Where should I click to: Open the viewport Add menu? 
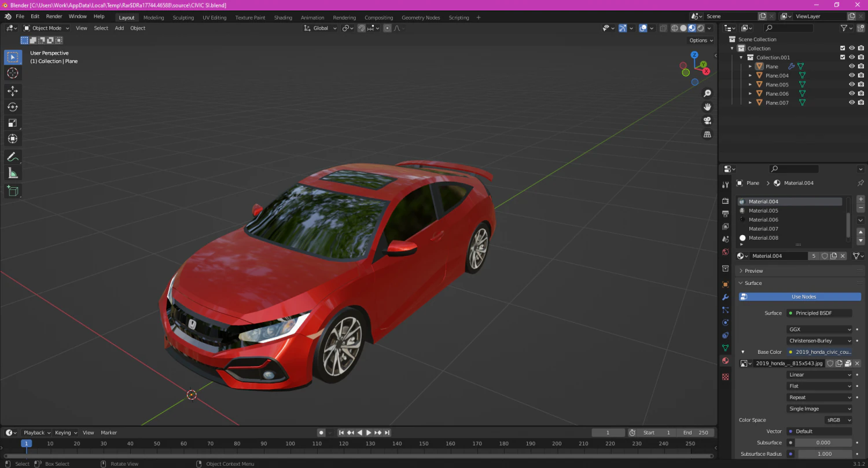click(x=119, y=28)
